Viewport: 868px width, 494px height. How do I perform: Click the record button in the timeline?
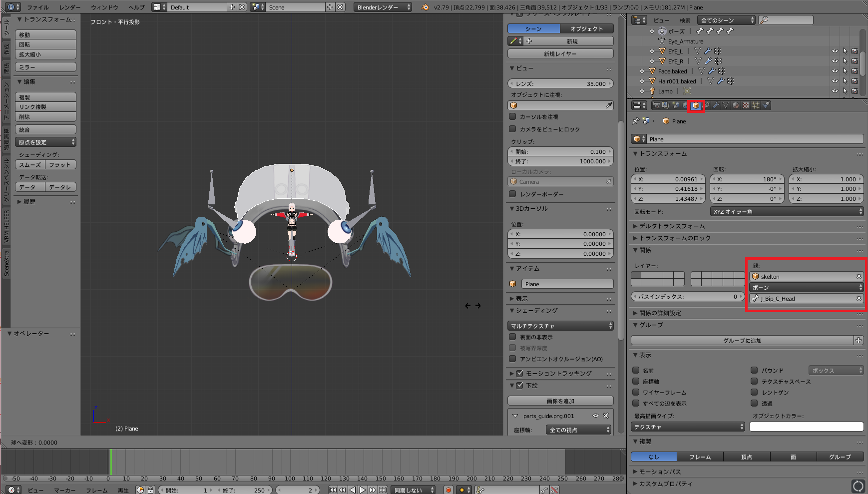click(448, 490)
